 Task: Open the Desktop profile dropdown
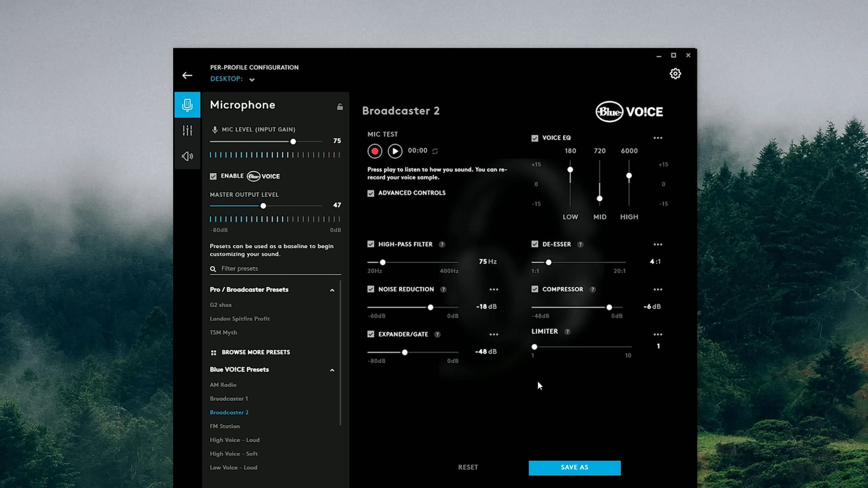click(251, 80)
